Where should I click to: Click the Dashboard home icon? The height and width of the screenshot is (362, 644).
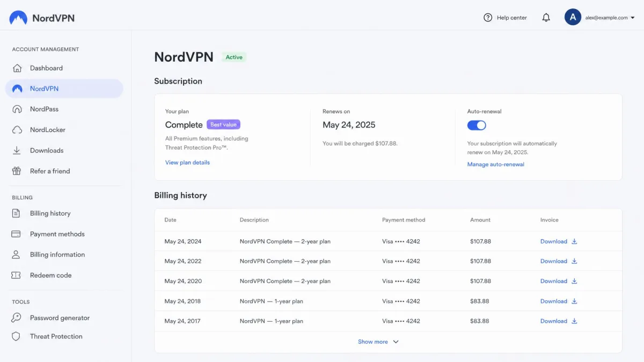pyautogui.click(x=17, y=68)
